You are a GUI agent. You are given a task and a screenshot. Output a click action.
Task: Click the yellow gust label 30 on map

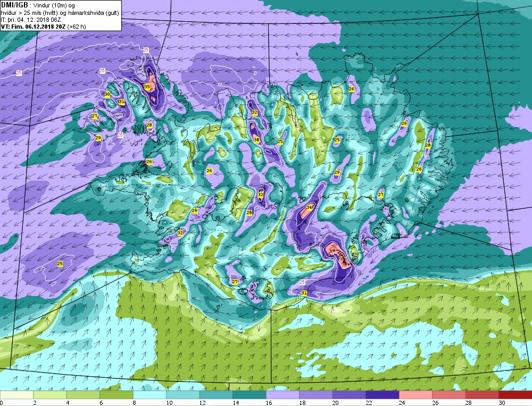tap(107, 94)
